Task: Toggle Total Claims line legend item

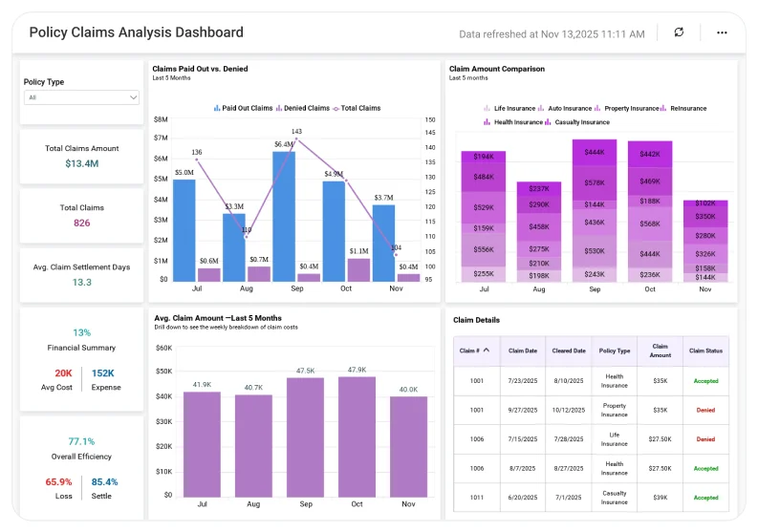Action: 357,108
